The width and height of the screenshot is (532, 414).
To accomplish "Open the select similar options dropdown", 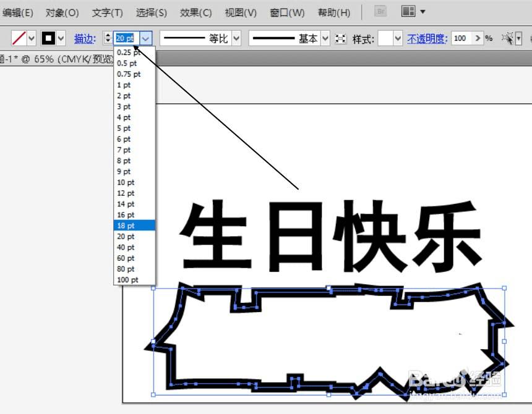I will [518, 38].
